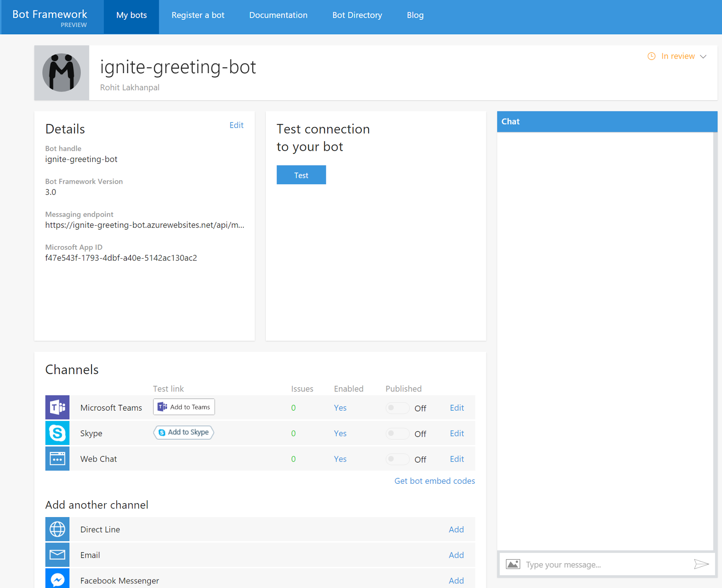Click the Bot Framework logo
The height and width of the screenshot is (588, 722).
coord(50,14)
